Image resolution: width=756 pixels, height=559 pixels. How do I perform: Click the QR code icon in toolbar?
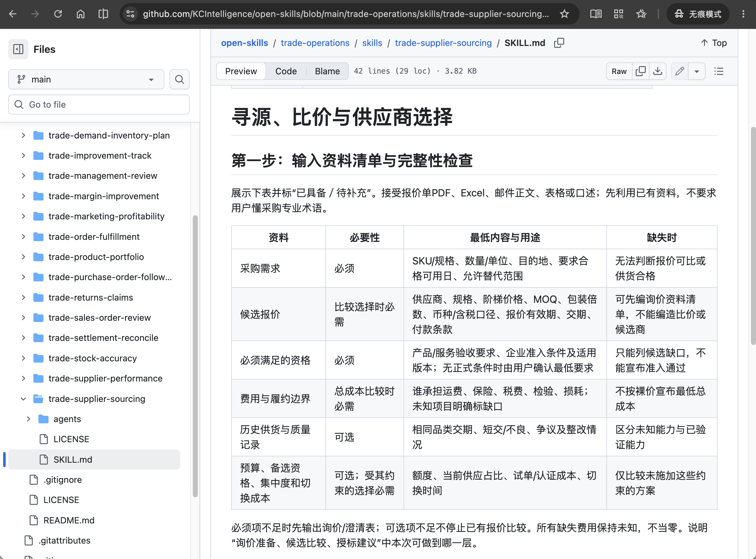coord(619,14)
